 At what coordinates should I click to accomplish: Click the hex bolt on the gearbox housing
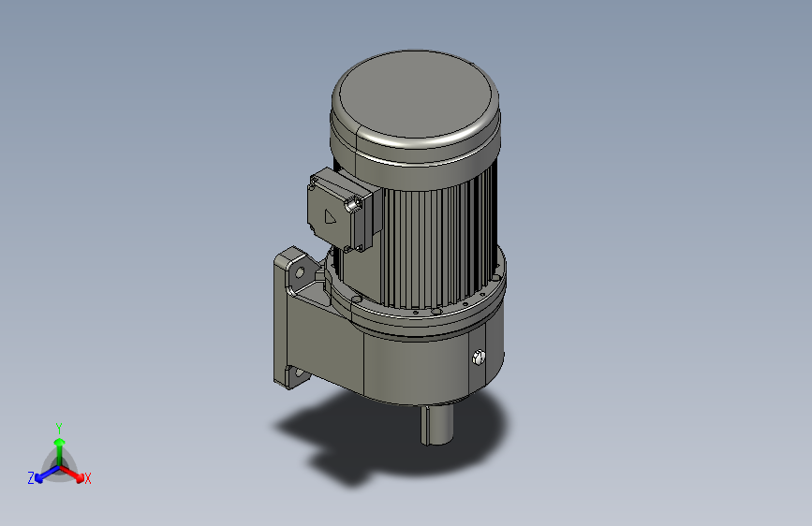(479, 358)
